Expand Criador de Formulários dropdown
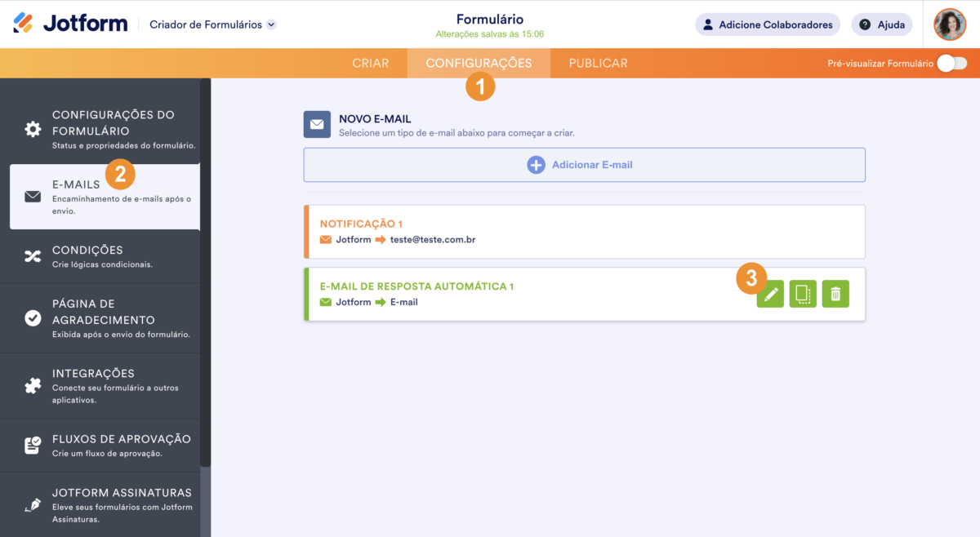 [271, 24]
